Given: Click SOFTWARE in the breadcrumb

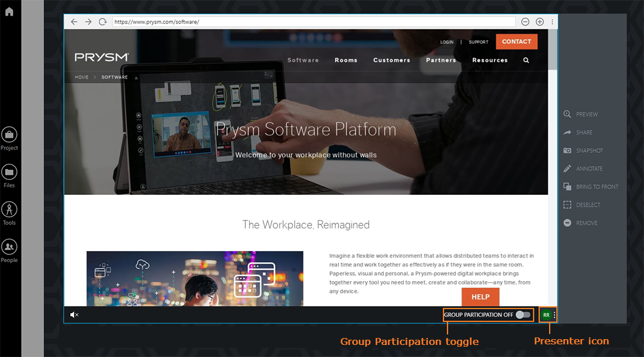Looking at the screenshot, I should pos(114,77).
